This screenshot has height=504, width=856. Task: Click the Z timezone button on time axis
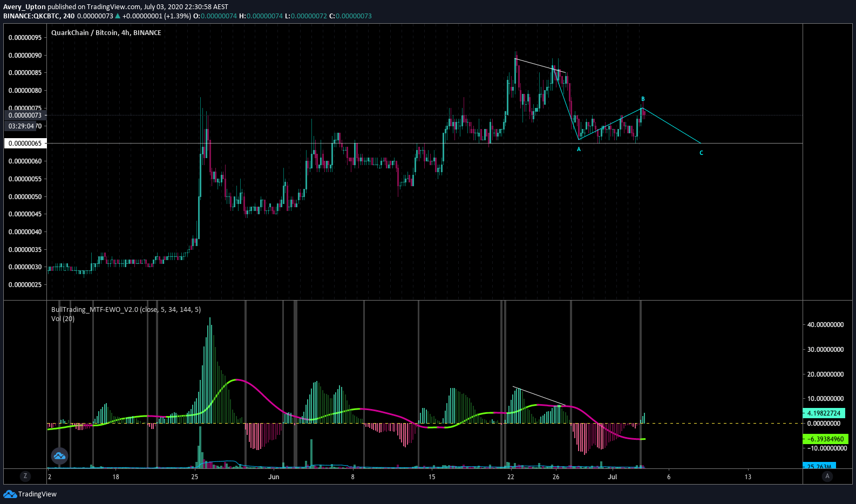(25, 476)
